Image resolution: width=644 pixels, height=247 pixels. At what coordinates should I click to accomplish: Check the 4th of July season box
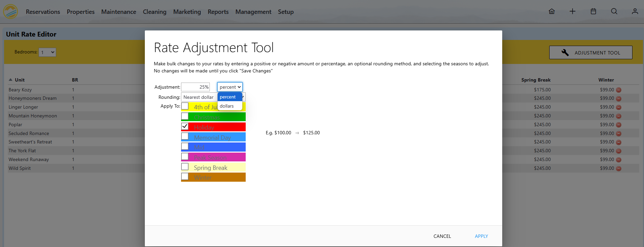pos(185,106)
